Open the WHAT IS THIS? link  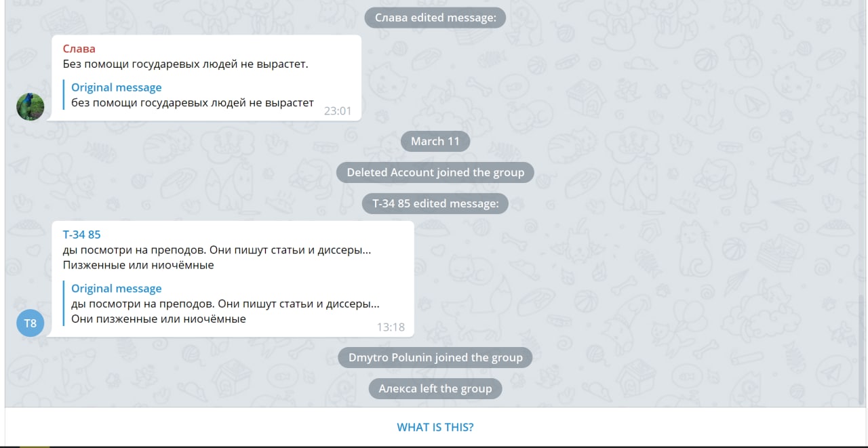[435, 427]
